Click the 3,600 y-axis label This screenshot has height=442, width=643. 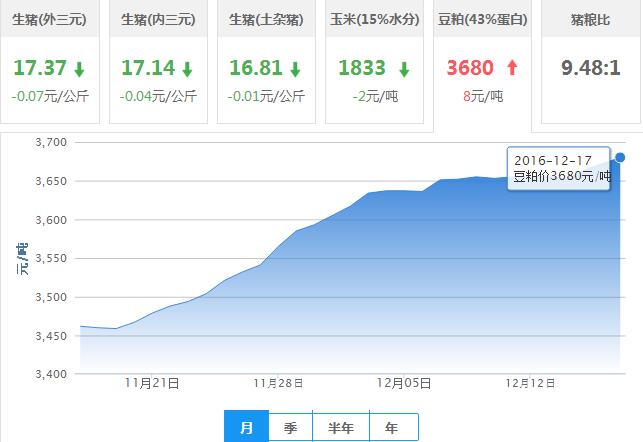(x=51, y=220)
